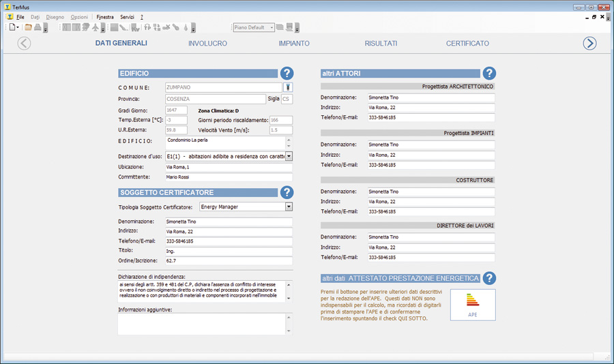The height and width of the screenshot is (364, 614).
Task: Click the EDIFICIO name field scroll up arrow
Action: tap(289, 140)
